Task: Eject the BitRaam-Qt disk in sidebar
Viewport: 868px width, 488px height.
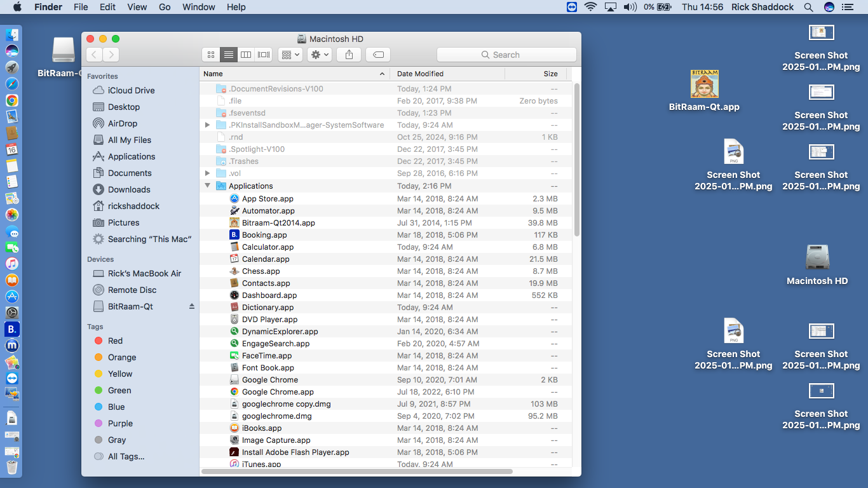Action: point(192,306)
